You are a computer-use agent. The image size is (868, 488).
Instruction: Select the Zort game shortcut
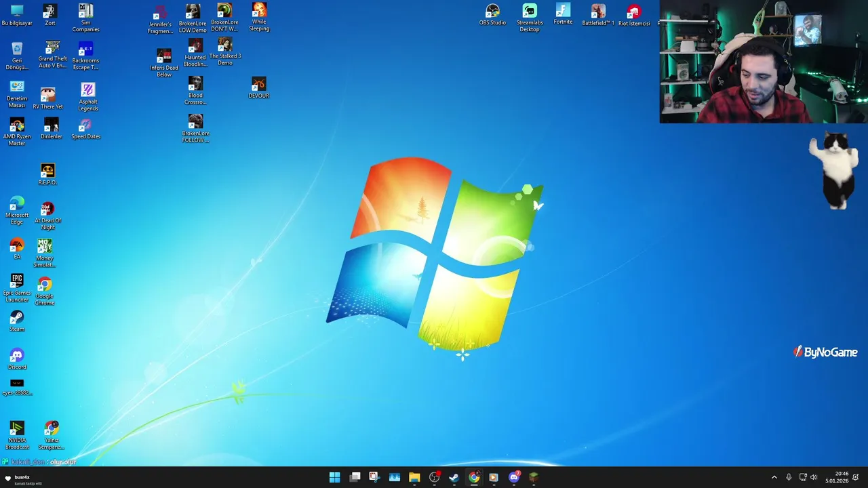pos(50,15)
